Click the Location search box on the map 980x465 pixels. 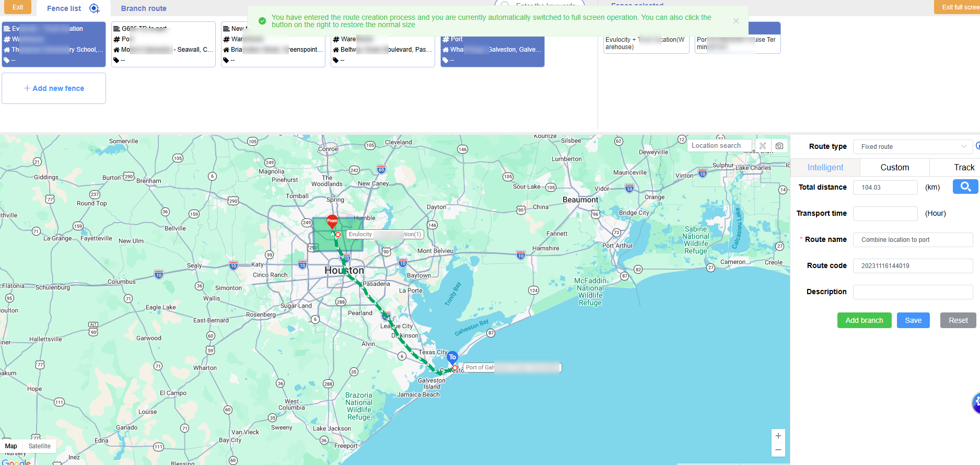click(x=719, y=146)
